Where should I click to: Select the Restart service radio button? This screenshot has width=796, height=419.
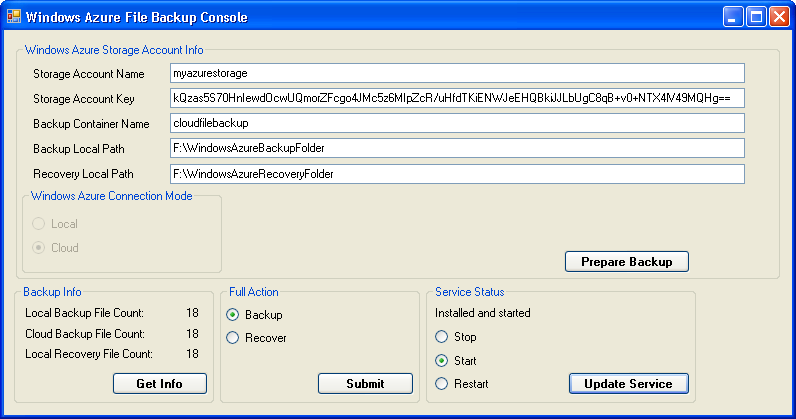pos(442,384)
